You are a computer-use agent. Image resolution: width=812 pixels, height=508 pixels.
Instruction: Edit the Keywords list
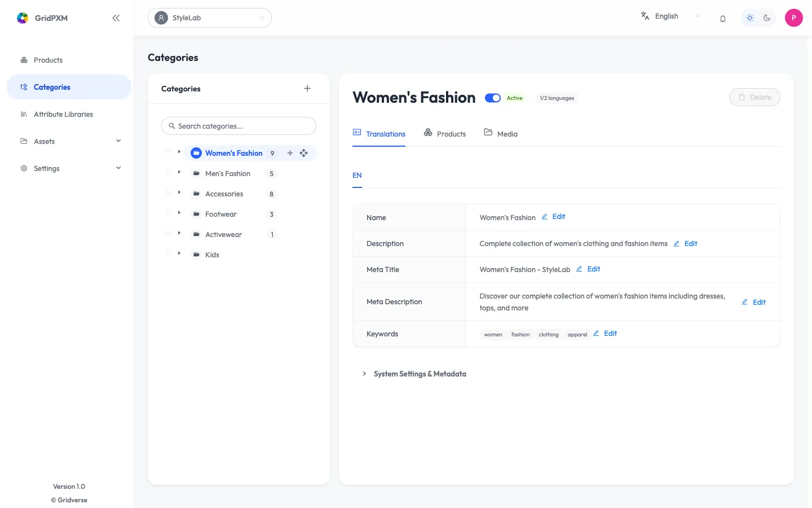click(605, 334)
